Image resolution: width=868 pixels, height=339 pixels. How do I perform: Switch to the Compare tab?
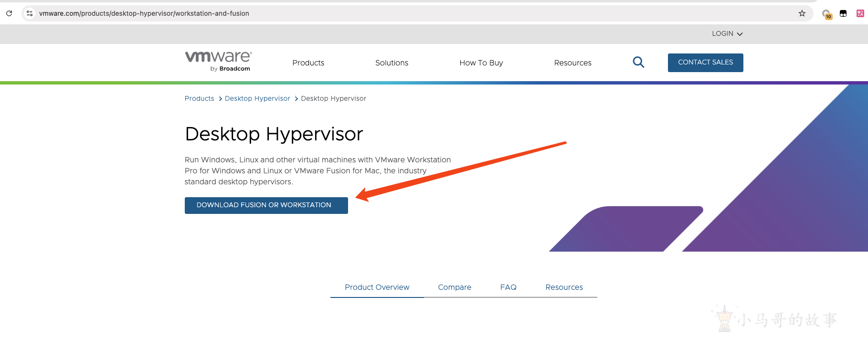(455, 287)
